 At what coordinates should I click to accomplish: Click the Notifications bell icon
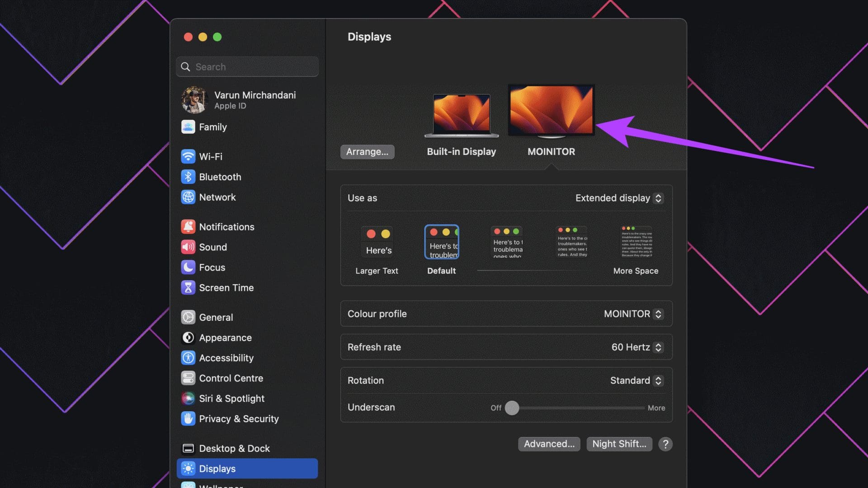[188, 226]
